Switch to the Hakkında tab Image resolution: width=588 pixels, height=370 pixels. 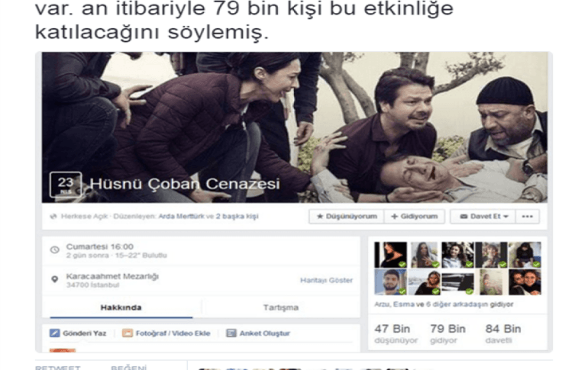121,307
